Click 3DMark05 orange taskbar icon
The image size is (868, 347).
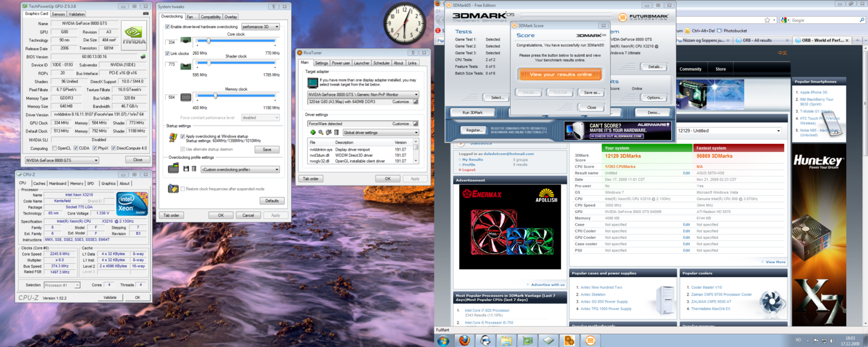coord(591,341)
